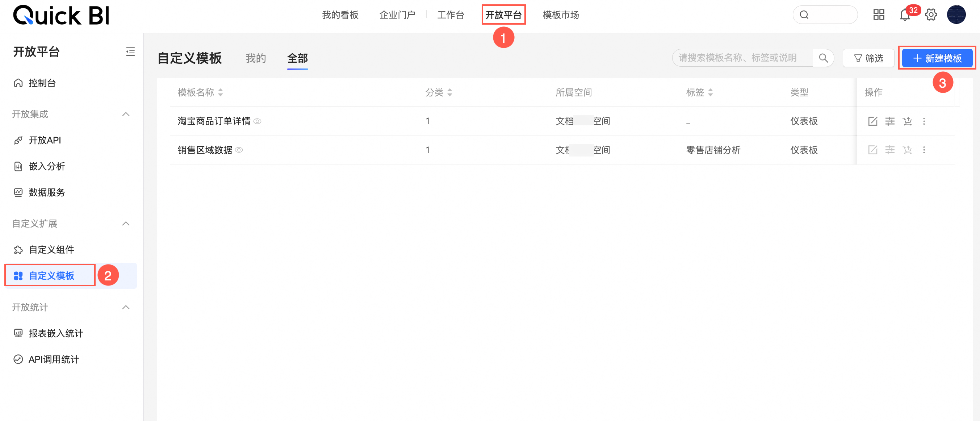This screenshot has width=980, height=421.
Task: Click edit icon for 淘宝商品订单详情 row
Action: point(872,121)
